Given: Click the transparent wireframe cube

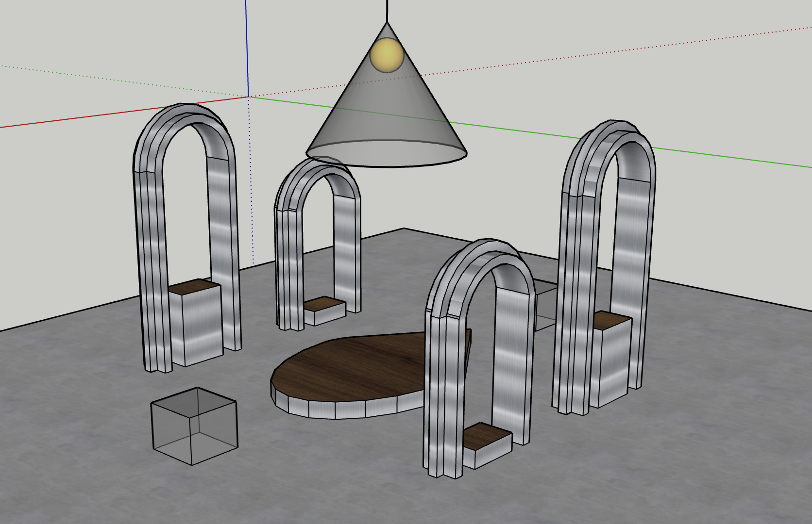Looking at the screenshot, I should [x=194, y=426].
